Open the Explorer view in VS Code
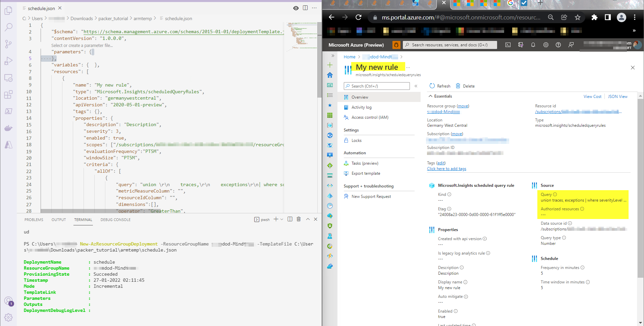Viewport: 644px width, 326px height. coord(8,11)
